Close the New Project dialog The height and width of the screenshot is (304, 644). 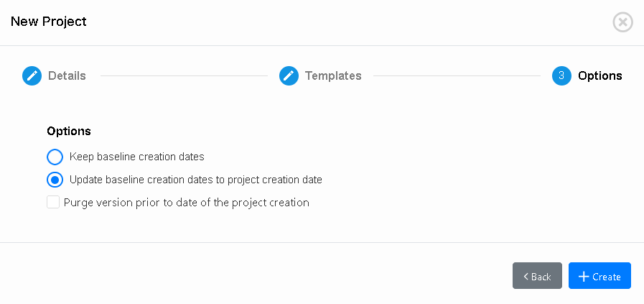622,22
